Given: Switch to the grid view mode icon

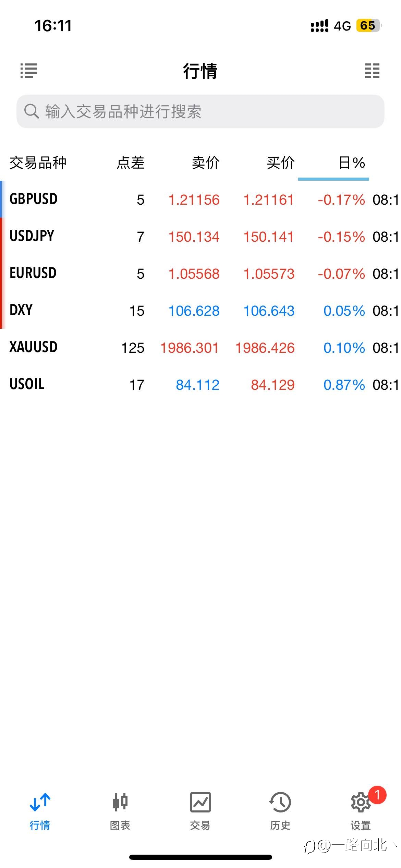Looking at the screenshot, I should (x=372, y=71).
